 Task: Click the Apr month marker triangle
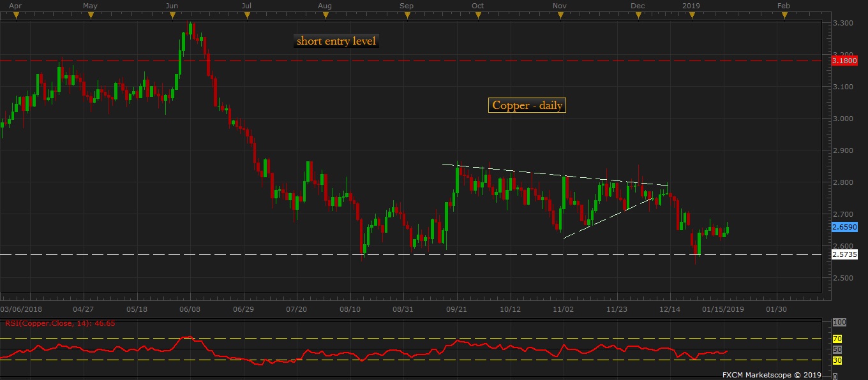(x=16, y=15)
